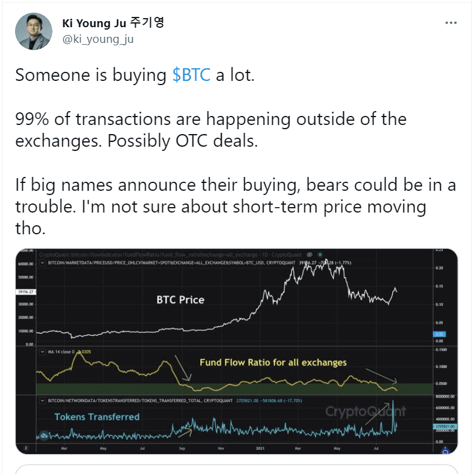
Task: Click the cloud icon in Tokens Transferred pane
Action: pos(44,435)
